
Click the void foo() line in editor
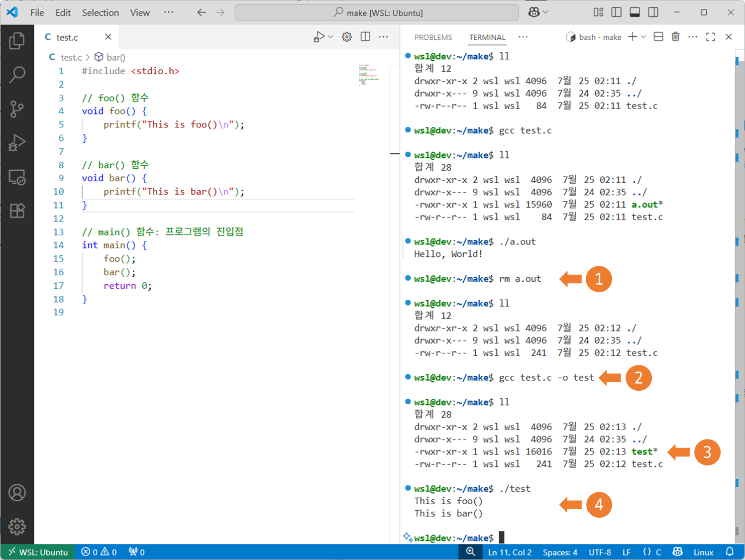point(114,111)
